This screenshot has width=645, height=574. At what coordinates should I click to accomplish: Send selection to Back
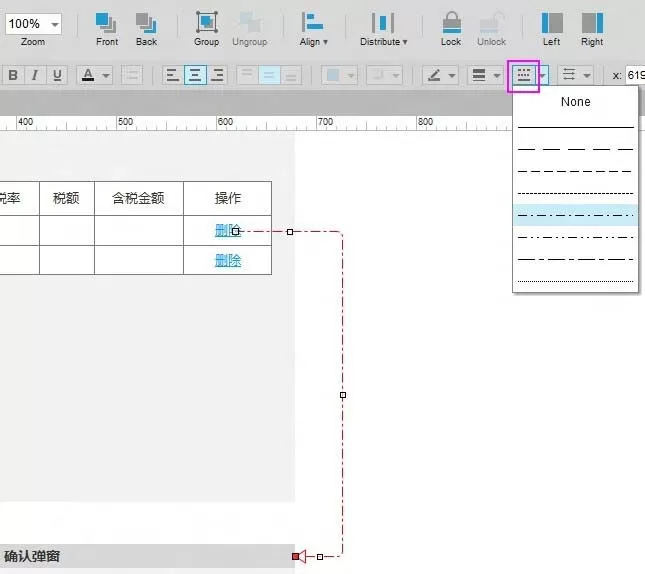pyautogui.click(x=146, y=29)
